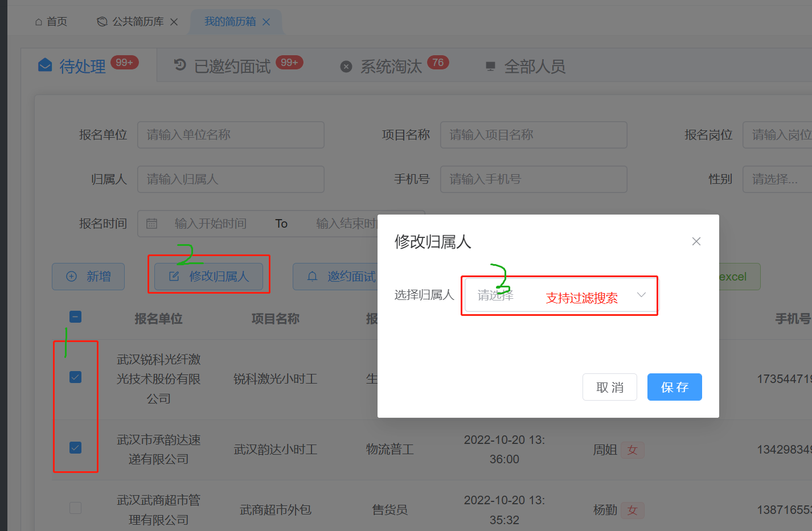
Task: Focus the 归属人 filter input
Action: (x=231, y=179)
